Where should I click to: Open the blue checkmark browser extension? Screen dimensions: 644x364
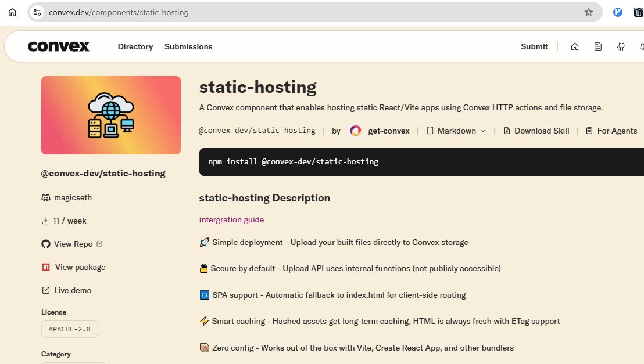[x=617, y=12]
